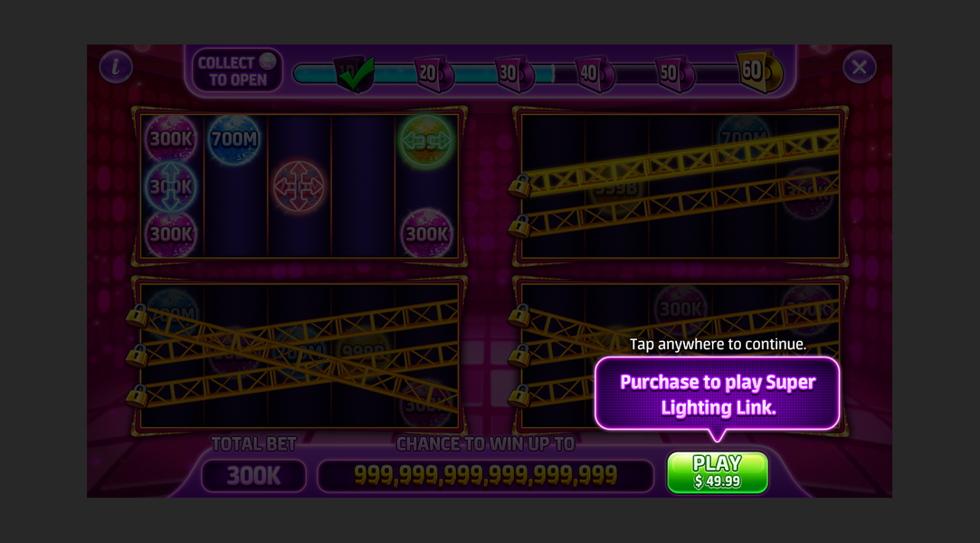Click the Total Bet 300K field

(253, 476)
